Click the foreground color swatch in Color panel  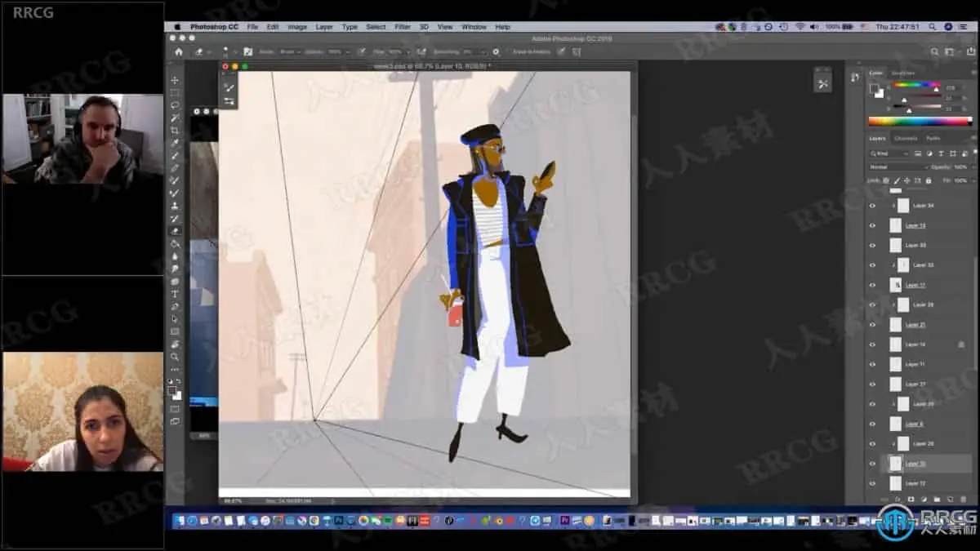[873, 88]
